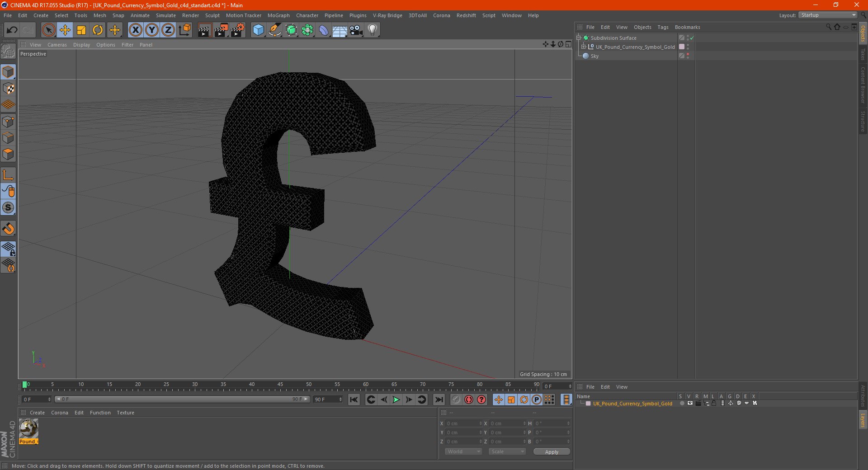
Task: Click the Apply button
Action: pyautogui.click(x=552, y=452)
